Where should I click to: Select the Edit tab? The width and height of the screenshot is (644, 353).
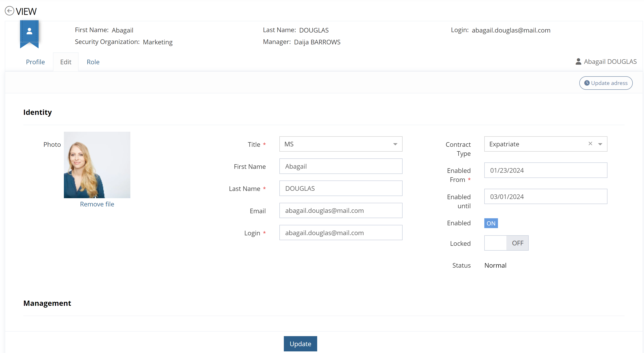coord(65,62)
